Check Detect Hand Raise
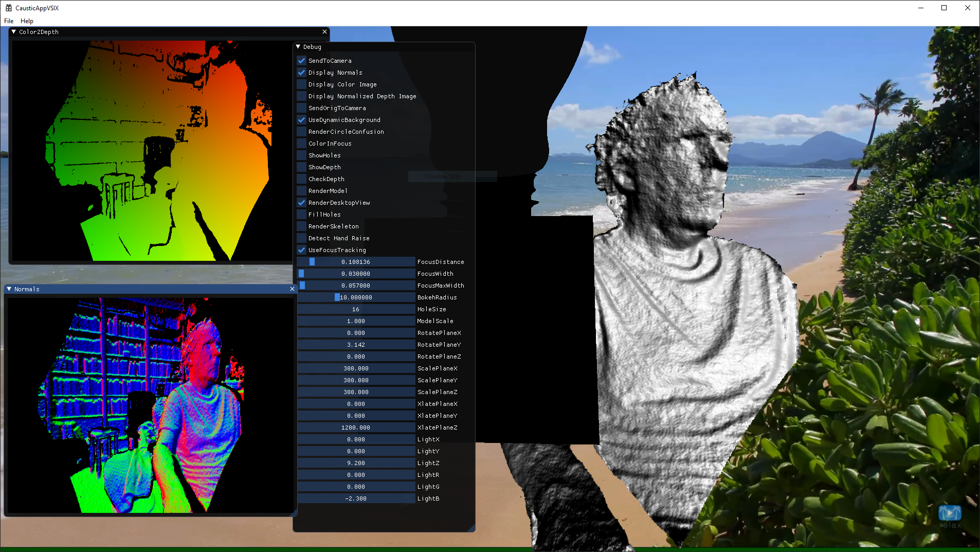The image size is (980, 552). [302, 238]
